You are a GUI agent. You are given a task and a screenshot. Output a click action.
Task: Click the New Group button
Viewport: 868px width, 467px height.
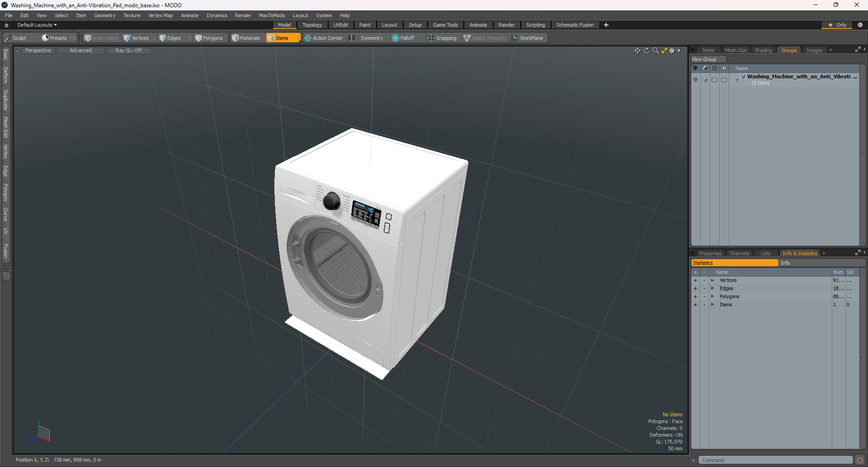click(708, 59)
